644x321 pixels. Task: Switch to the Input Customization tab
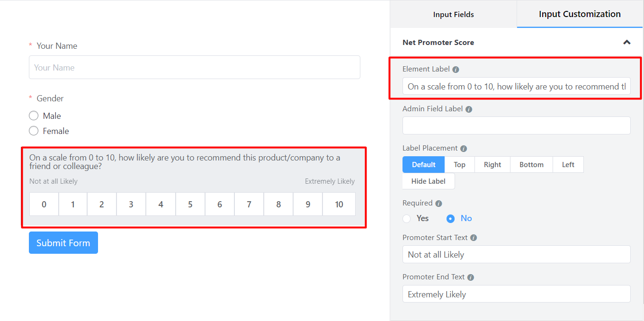coord(579,14)
